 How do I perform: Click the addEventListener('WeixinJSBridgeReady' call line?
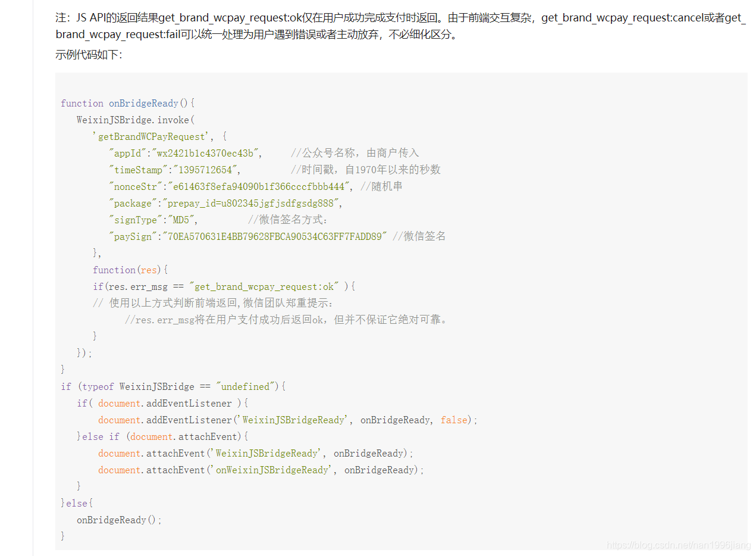(288, 420)
